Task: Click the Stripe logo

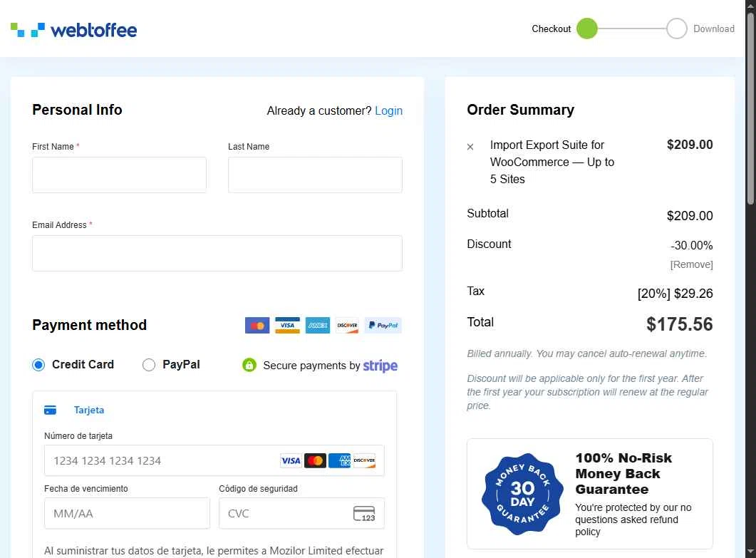Action: pos(380,366)
